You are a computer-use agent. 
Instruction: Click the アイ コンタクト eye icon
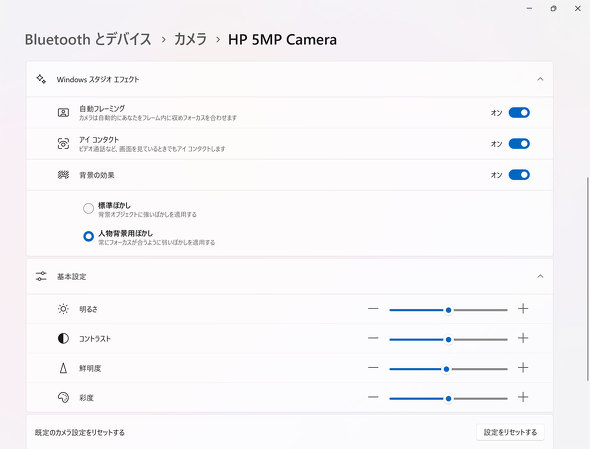tap(63, 143)
